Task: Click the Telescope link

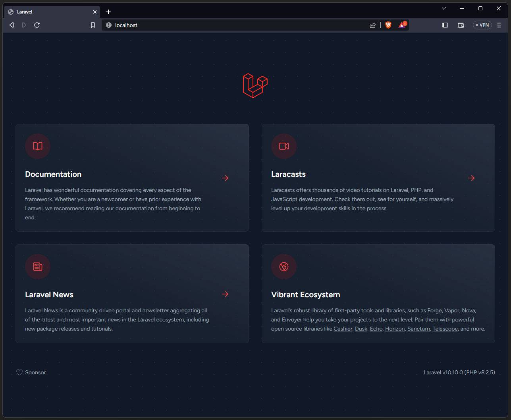Action: tap(445, 329)
